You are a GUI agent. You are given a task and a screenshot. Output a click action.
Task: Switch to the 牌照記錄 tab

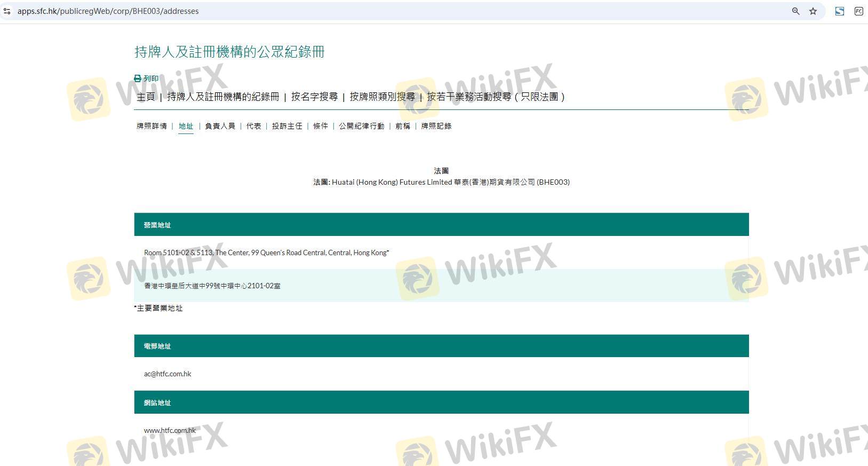coord(436,126)
